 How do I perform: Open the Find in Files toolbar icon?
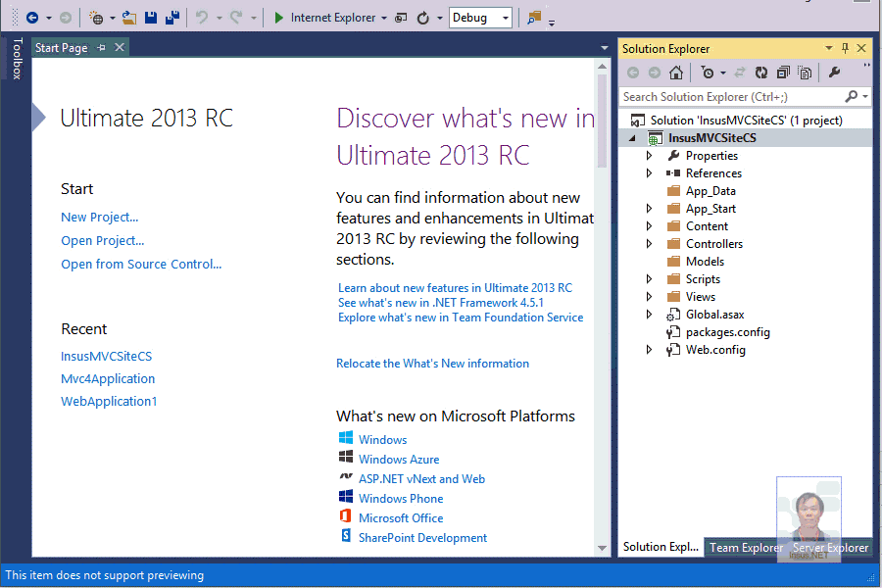pyautogui.click(x=534, y=18)
